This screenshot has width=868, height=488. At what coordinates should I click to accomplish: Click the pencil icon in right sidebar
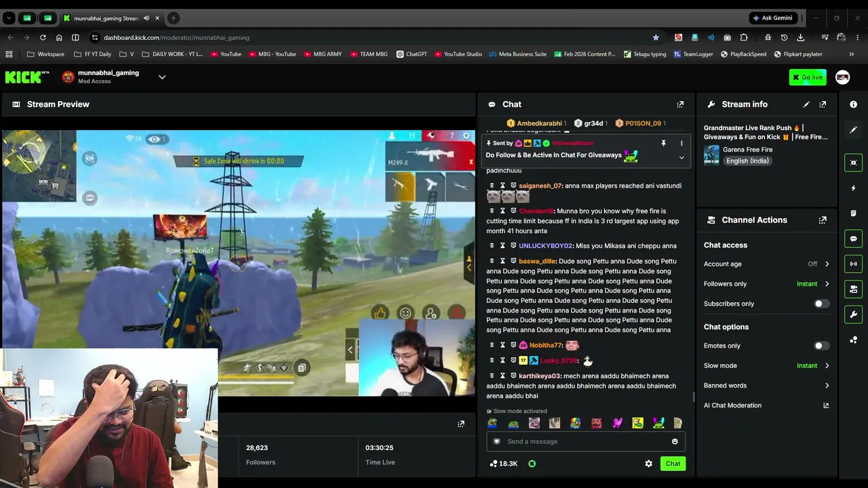point(854,129)
